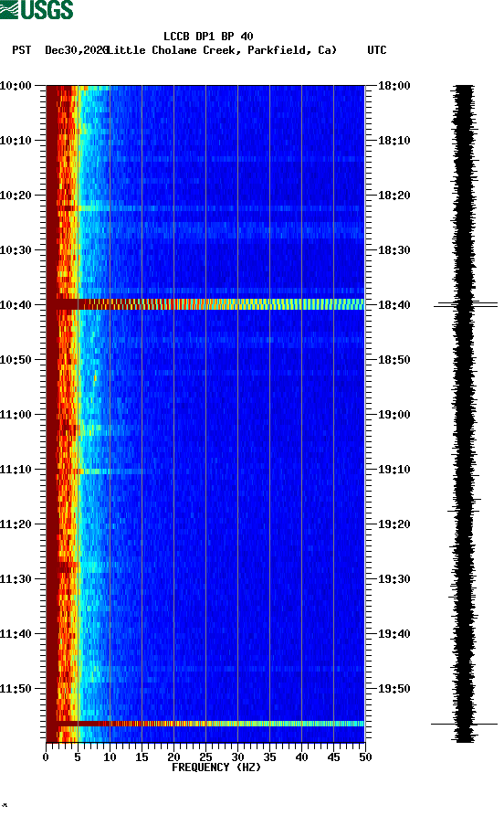Click the 10:50 PST time label

pyautogui.click(x=16, y=360)
